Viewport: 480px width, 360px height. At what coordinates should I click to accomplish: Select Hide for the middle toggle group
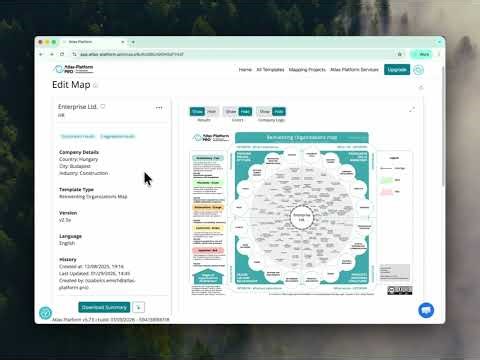pos(245,112)
